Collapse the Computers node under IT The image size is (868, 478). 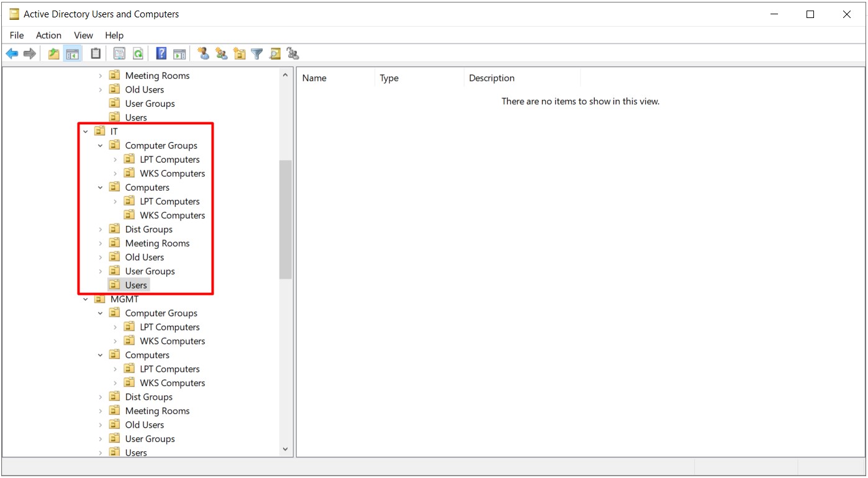point(101,187)
